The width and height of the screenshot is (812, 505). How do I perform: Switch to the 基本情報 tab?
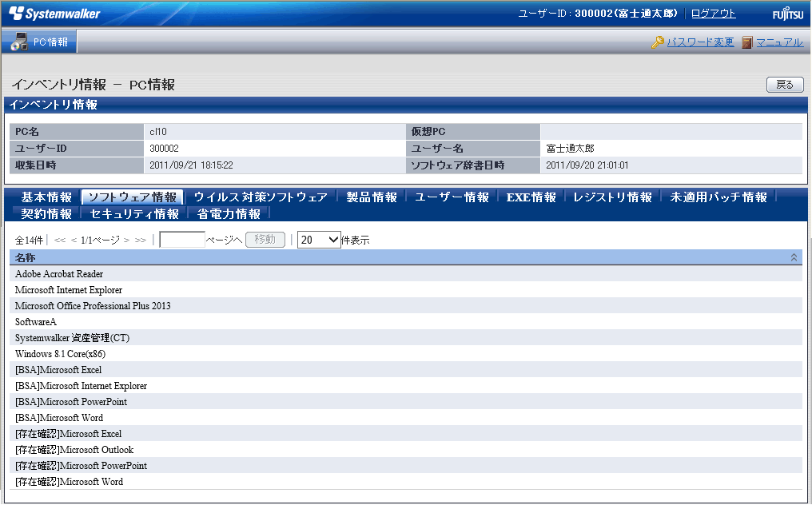pyautogui.click(x=46, y=197)
